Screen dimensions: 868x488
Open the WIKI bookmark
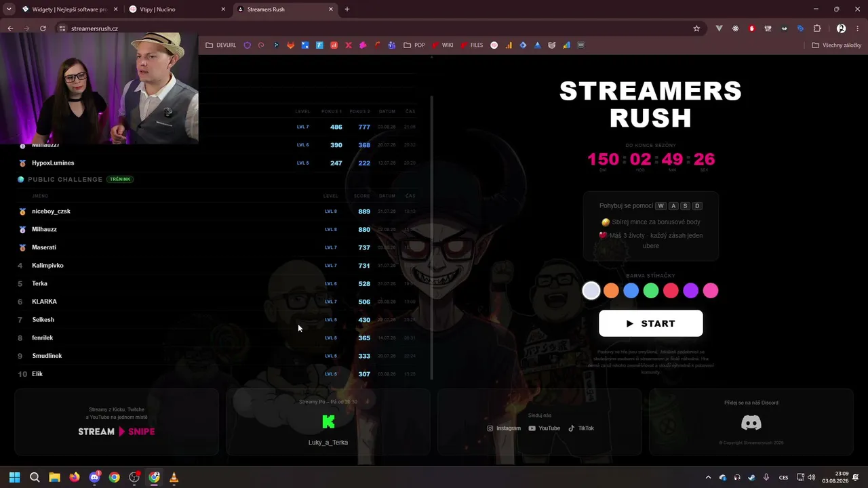pyautogui.click(x=442, y=45)
